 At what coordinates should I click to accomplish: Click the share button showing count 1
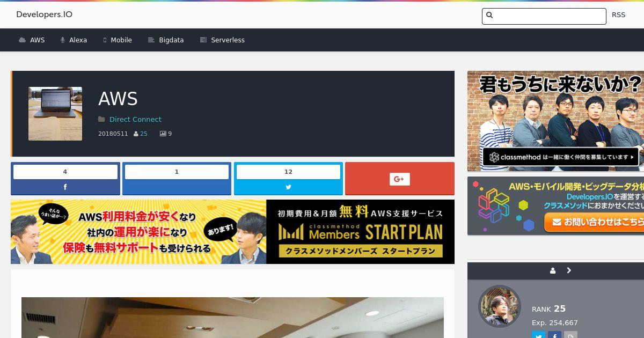coord(177,179)
